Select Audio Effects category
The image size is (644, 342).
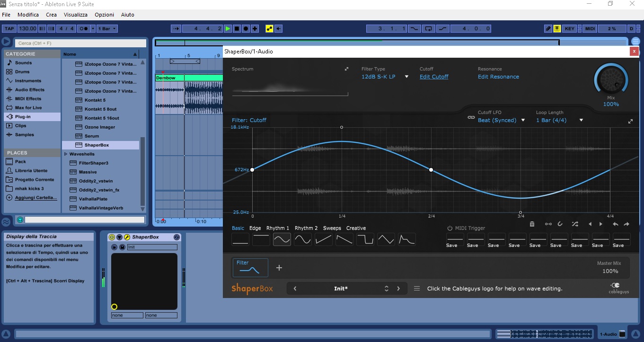tap(32, 90)
